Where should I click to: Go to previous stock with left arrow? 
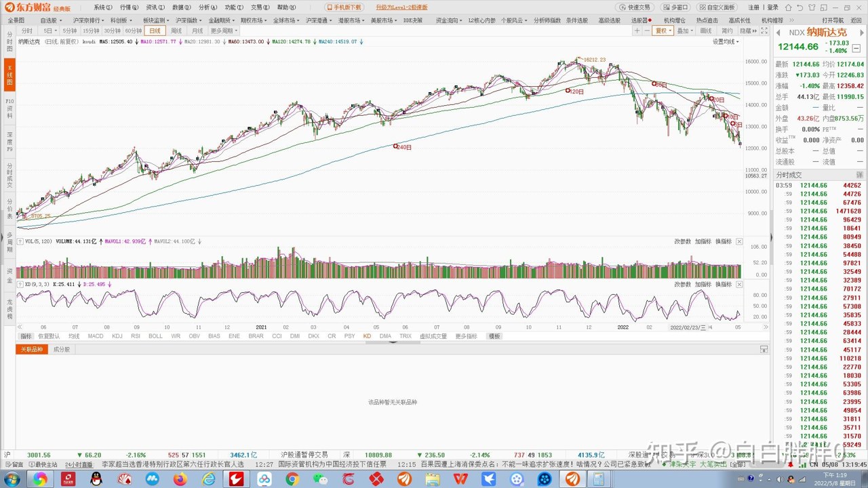point(778,33)
